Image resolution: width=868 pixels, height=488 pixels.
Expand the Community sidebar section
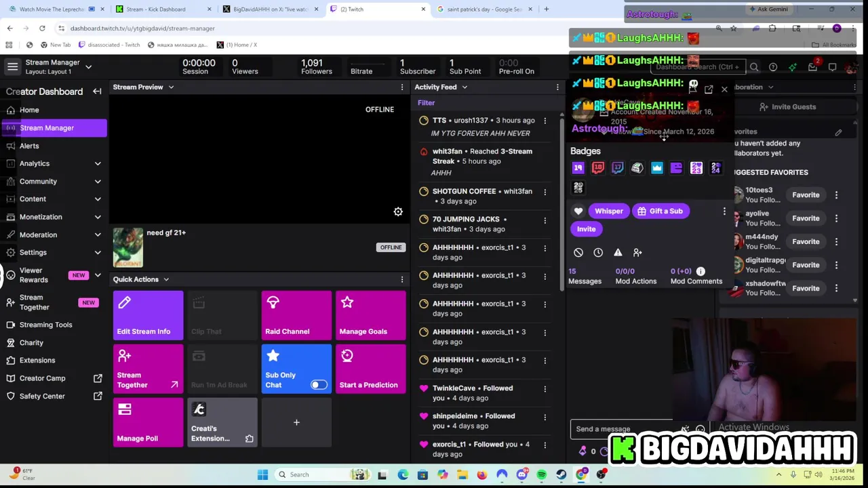point(98,182)
